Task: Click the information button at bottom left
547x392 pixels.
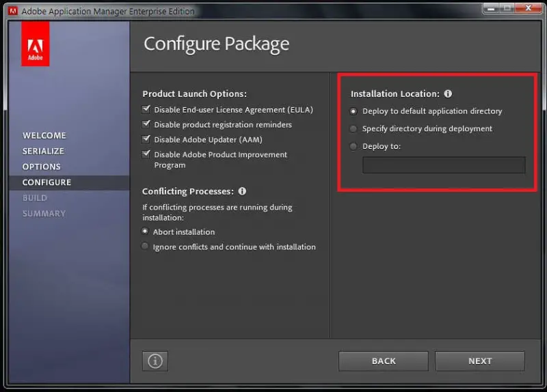Action: (155, 361)
